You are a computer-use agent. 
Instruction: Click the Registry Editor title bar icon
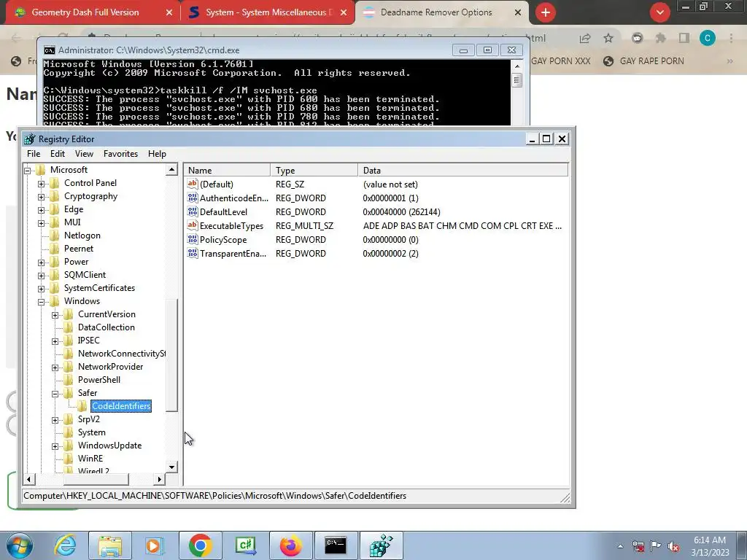[x=29, y=139]
